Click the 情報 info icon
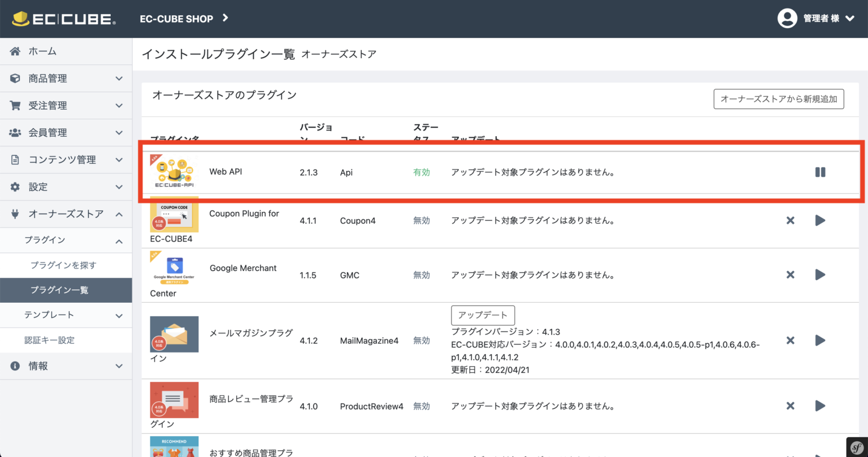This screenshot has height=457, width=868. 14,365
